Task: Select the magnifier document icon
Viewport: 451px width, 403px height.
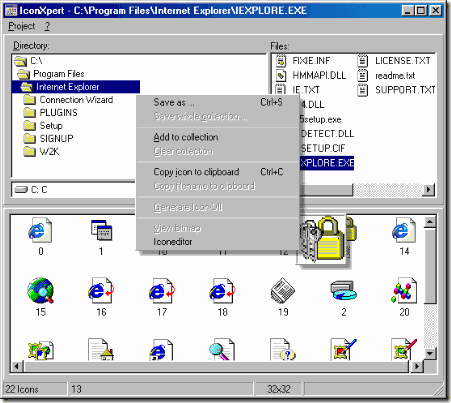Action: (x=222, y=349)
